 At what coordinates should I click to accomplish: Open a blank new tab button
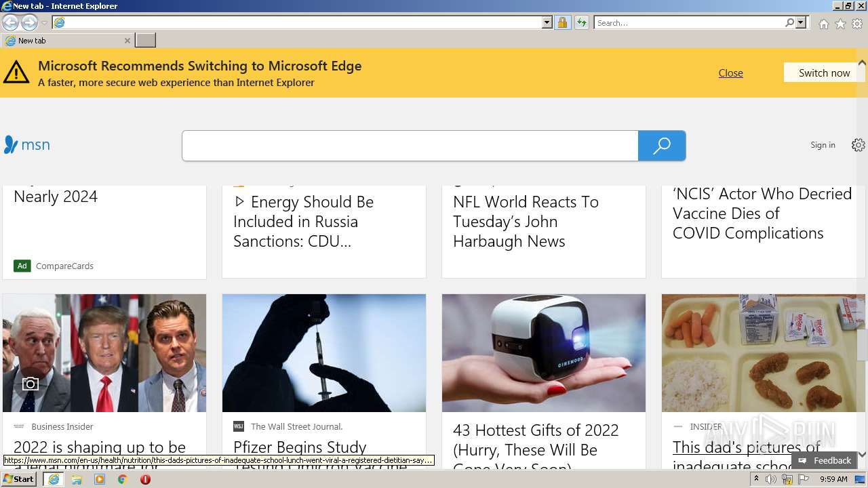tap(146, 41)
